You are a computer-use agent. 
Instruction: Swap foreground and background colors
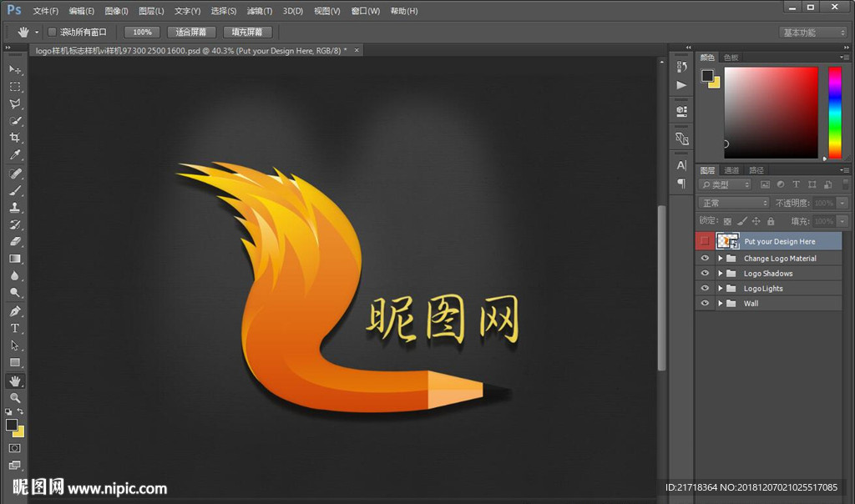(x=20, y=411)
